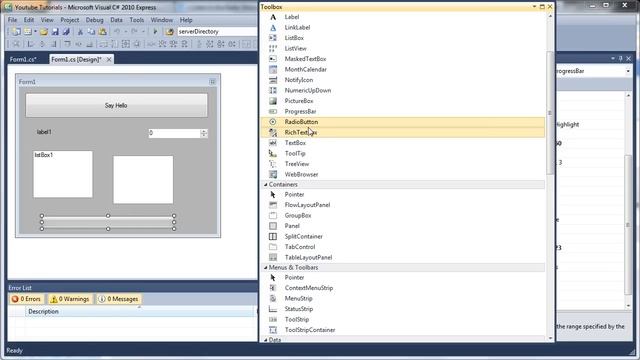Image resolution: width=640 pixels, height=360 pixels.
Task: Select ListView in the Toolbox
Action: [296, 49]
